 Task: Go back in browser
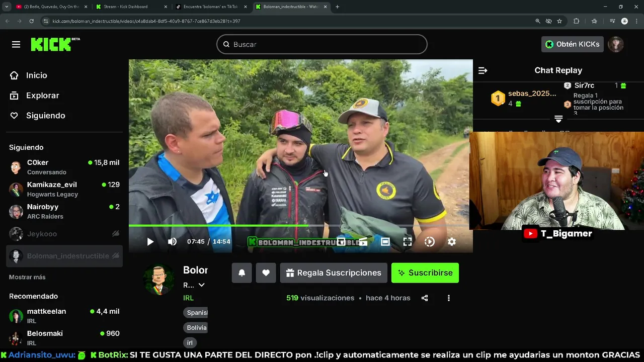tap(7, 21)
